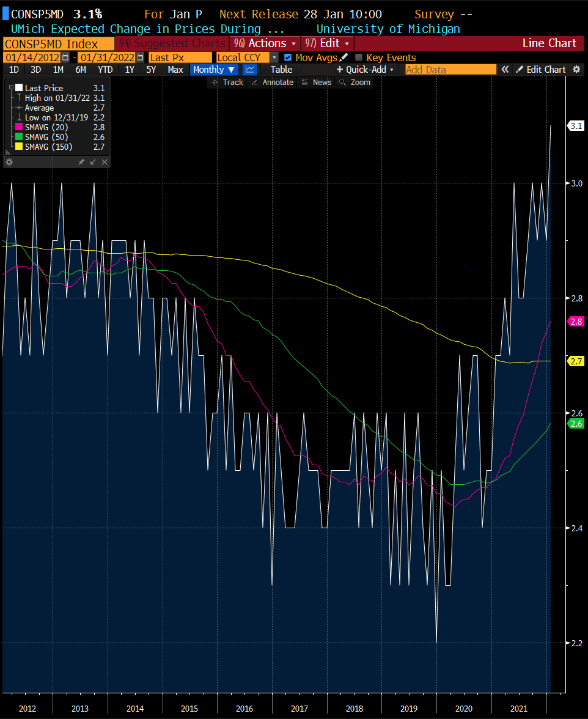Pin the legend with the pushpin icon
This screenshot has height=719, width=588.
tap(81, 162)
